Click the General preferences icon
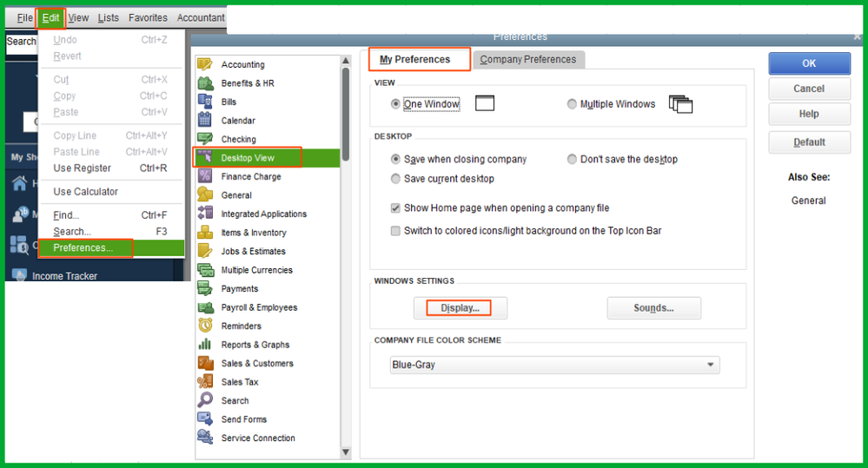 click(205, 194)
